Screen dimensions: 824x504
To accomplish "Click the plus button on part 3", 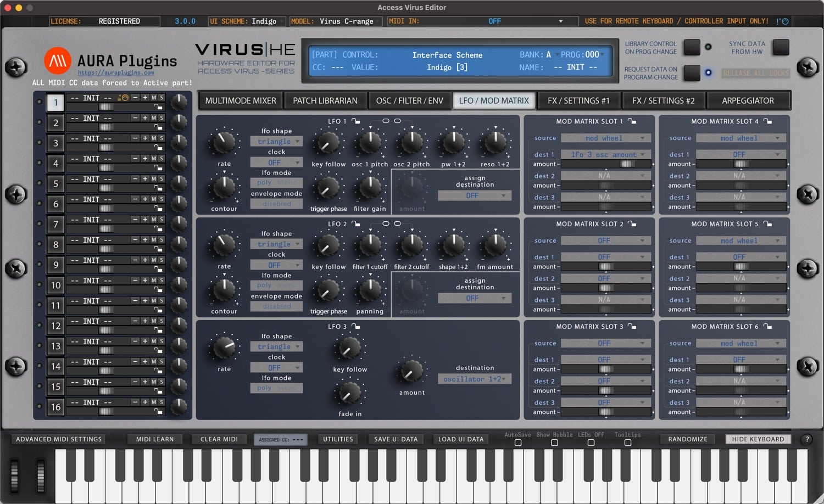I will (x=145, y=138).
